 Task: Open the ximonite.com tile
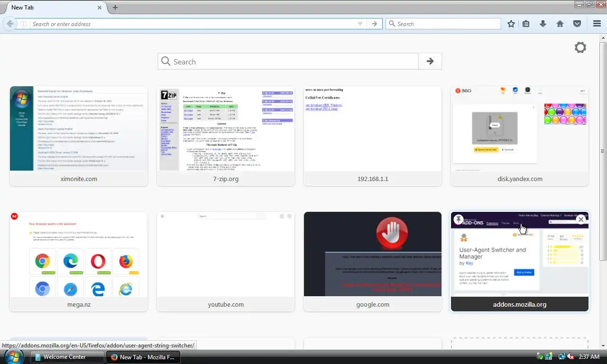click(x=79, y=136)
